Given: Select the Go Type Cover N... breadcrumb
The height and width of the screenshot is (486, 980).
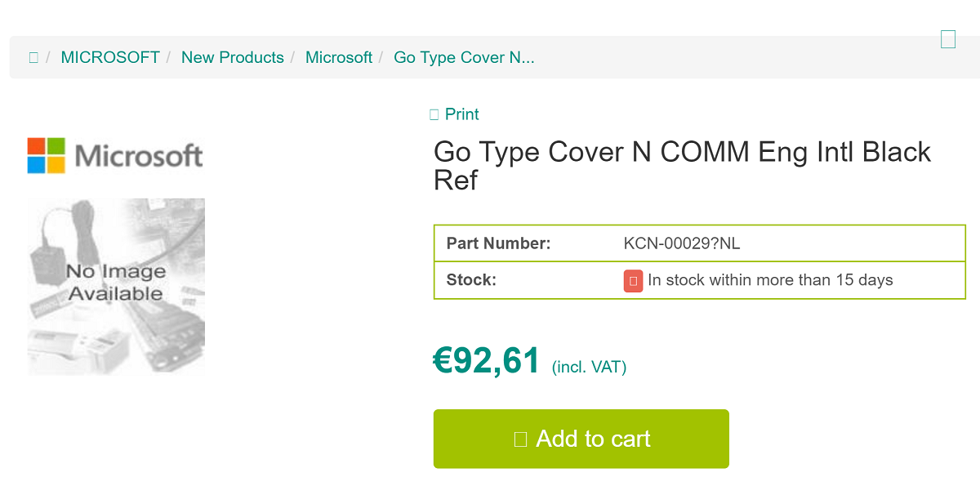Looking at the screenshot, I should 464,58.
